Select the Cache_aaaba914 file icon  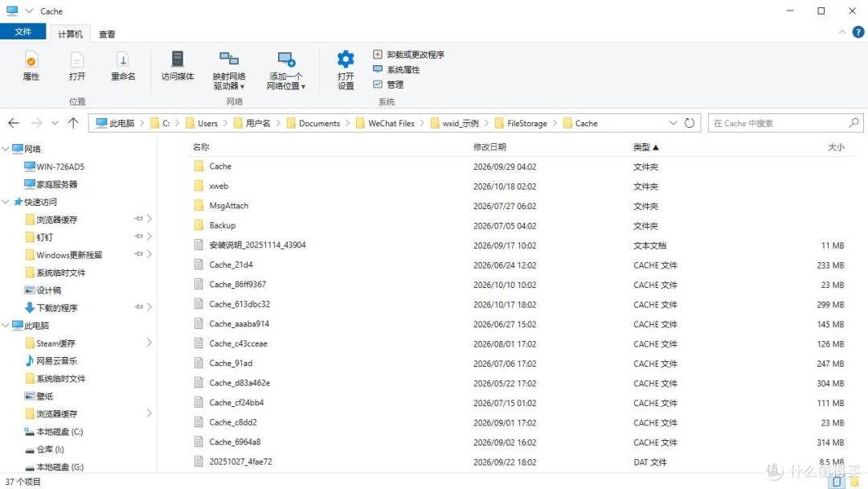199,323
